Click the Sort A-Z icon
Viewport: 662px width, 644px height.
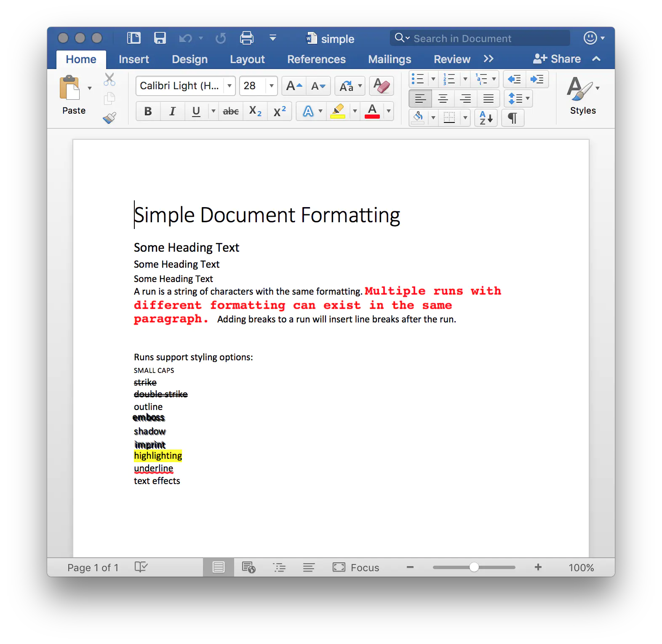(486, 118)
